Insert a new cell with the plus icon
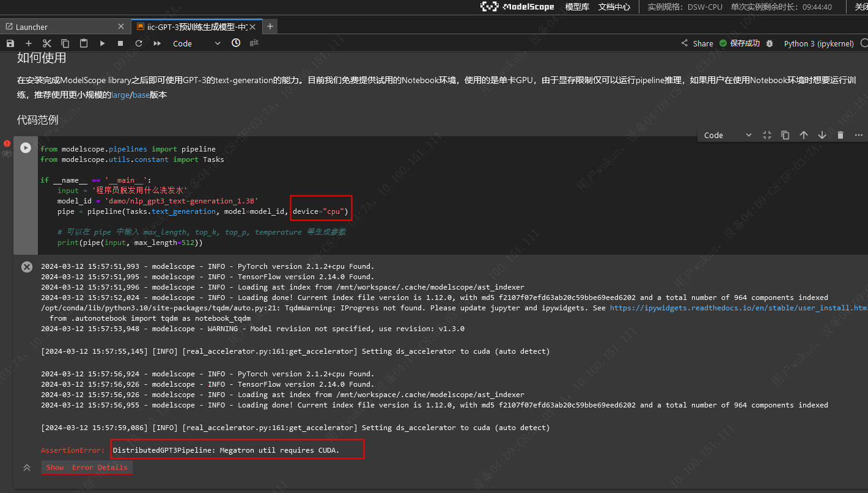868x493 pixels. coord(29,43)
